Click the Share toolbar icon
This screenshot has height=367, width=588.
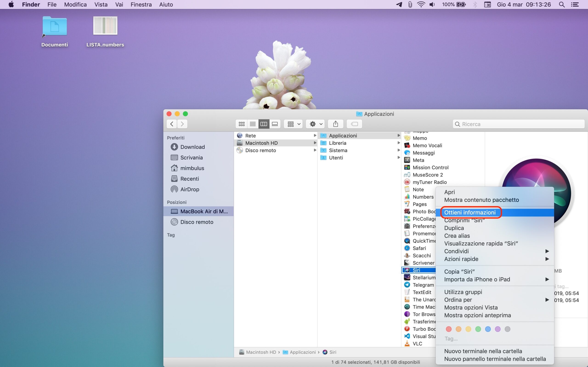tap(336, 124)
